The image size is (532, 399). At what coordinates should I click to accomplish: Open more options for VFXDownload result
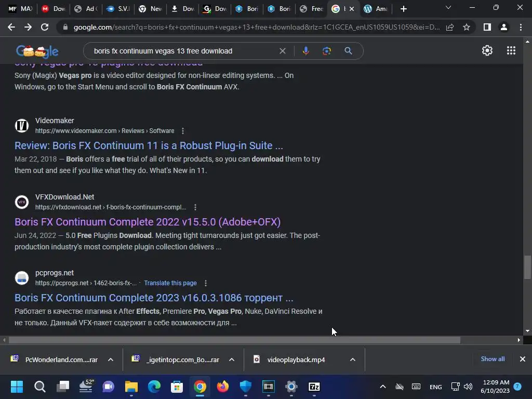click(195, 207)
